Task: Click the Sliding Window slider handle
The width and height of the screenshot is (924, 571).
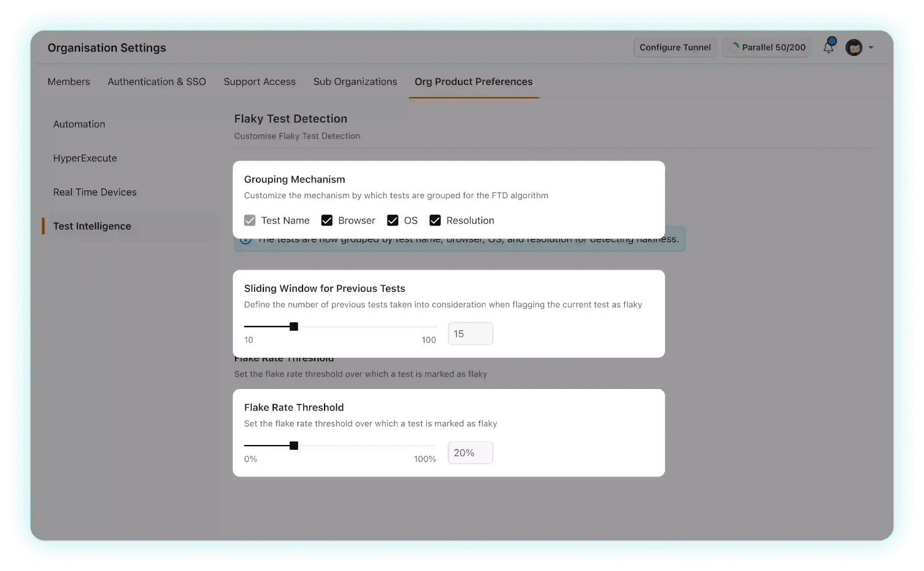Action: [x=294, y=327]
